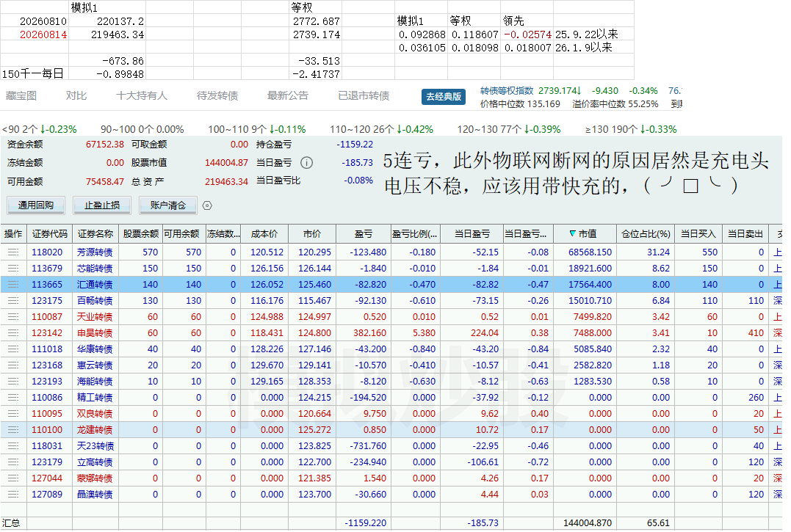Screen dimensions: 791x532
Task: Sort by the 仓位占比(%) column header
Action: click(646, 234)
